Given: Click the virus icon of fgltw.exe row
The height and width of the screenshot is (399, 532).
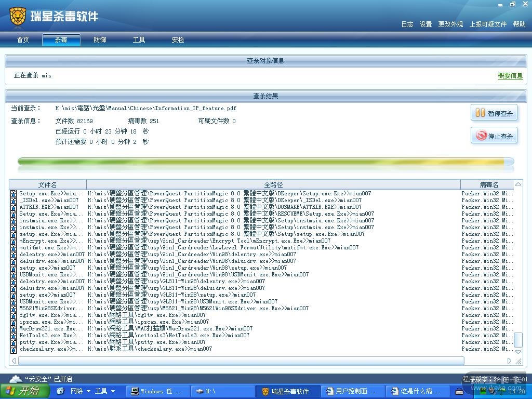Looking at the screenshot, I should 14,315.
